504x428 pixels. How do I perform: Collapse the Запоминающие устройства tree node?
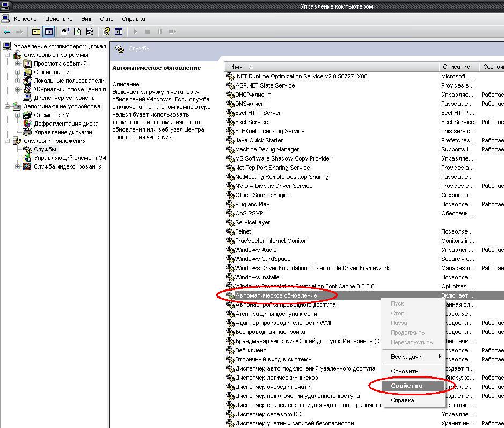tap(7, 106)
